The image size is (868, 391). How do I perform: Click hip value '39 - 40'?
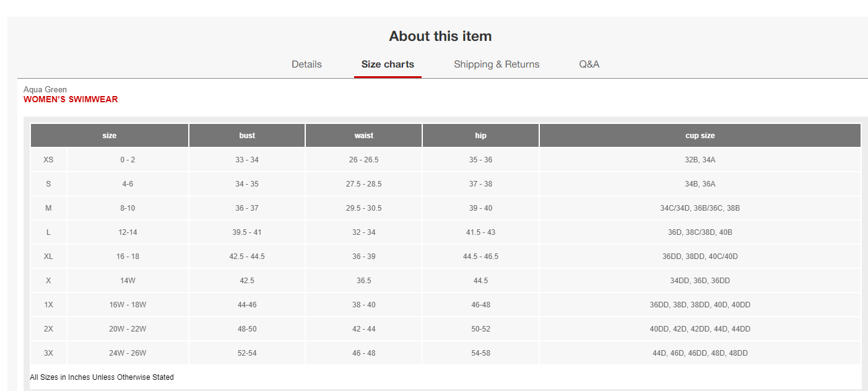click(481, 208)
